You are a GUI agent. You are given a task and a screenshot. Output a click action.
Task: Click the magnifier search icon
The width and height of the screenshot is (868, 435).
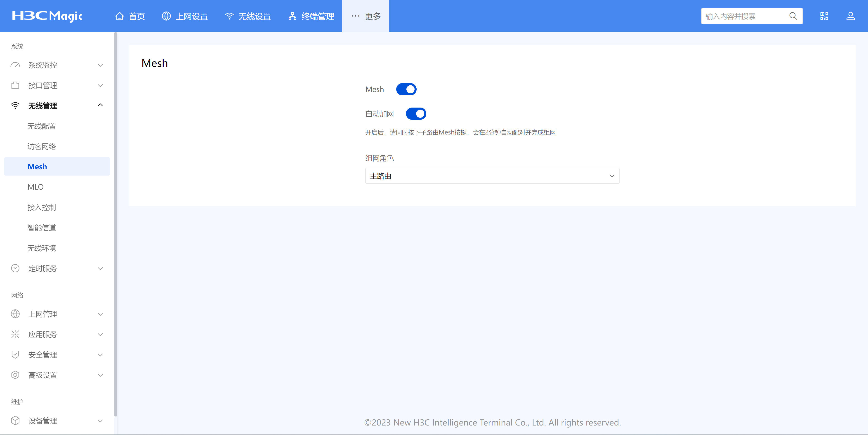[x=793, y=16]
